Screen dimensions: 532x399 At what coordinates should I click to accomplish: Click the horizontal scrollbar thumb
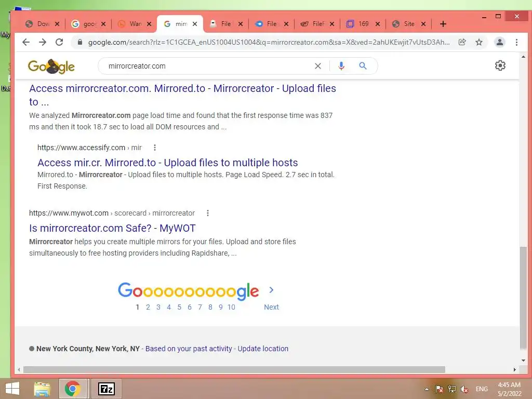[234, 369]
